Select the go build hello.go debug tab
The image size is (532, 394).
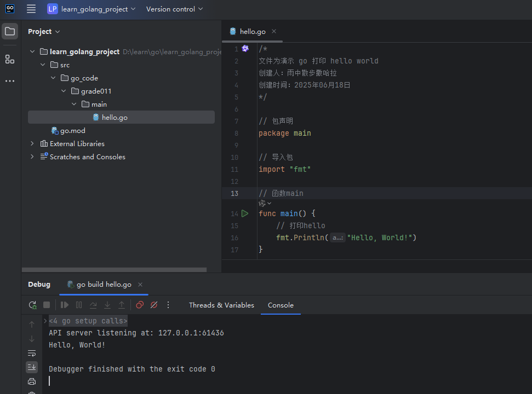(104, 285)
